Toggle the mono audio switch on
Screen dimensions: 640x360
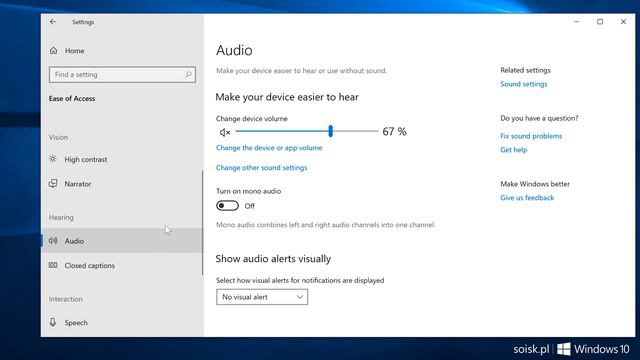(x=227, y=206)
